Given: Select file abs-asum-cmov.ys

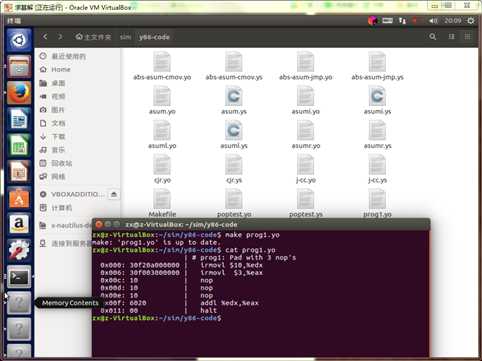Looking at the screenshot, I should click(234, 66).
